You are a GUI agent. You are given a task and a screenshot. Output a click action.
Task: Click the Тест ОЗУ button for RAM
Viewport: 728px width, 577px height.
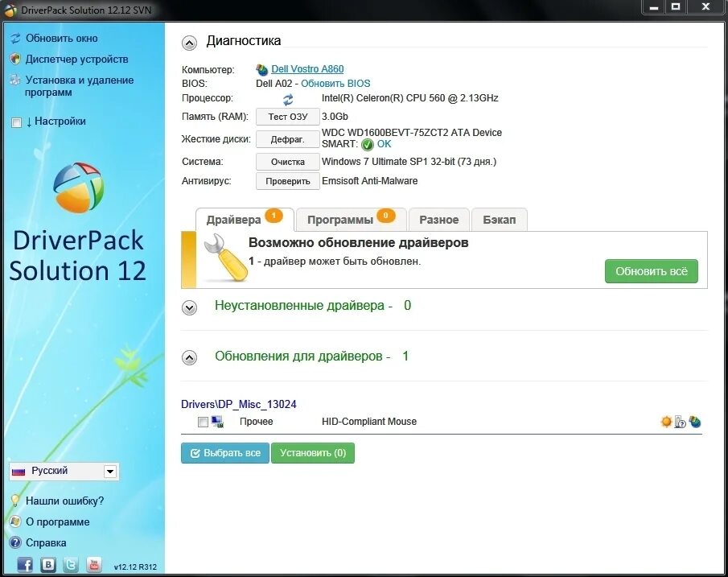[x=286, y=117]
